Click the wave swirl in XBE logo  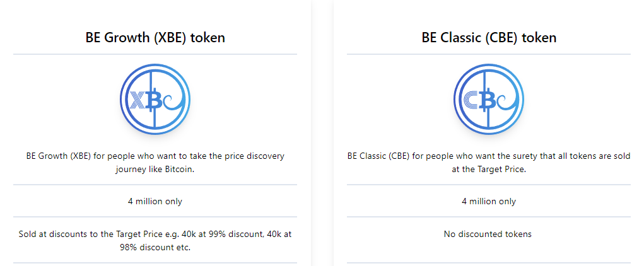tap(173, 103)
